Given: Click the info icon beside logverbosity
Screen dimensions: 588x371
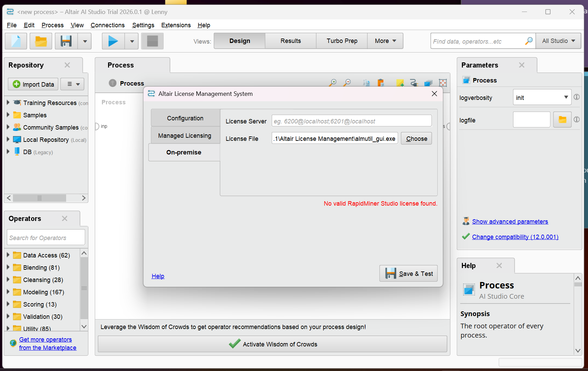Looking at the screenshot, I should 576,97.
